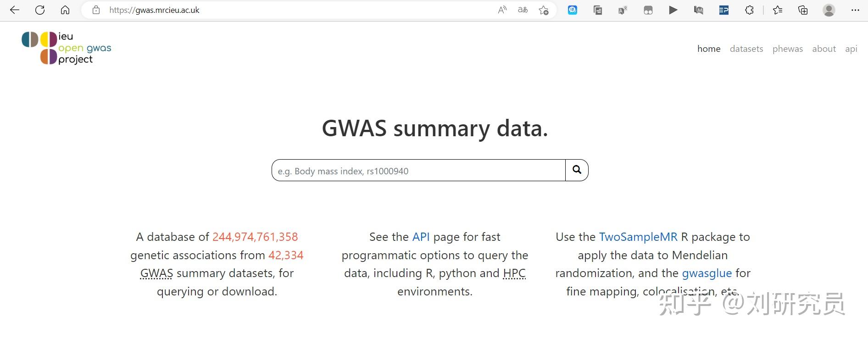Screen dimensions: 868x339
Task: Click the user profile avatar
Action: [829, 10]
